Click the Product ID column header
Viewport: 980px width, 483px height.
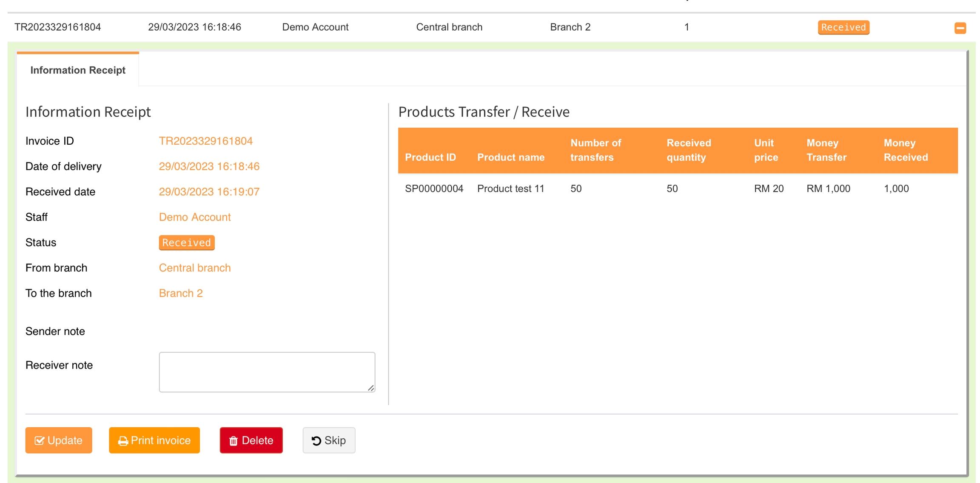430,157
